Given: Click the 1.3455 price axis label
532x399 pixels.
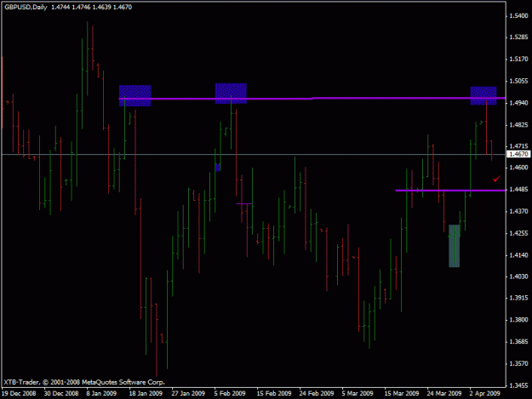Looking at the screenshot, I should pos(518,385).
